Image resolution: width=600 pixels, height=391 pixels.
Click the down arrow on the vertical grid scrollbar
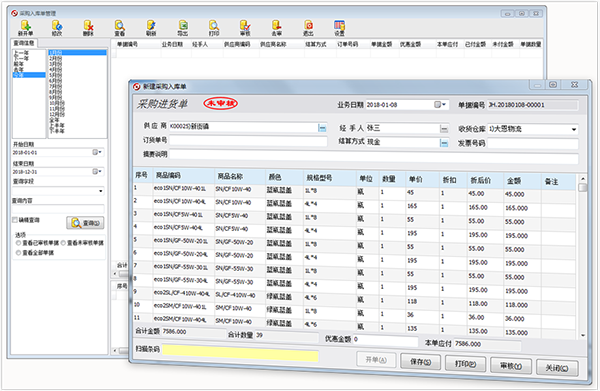583,336
